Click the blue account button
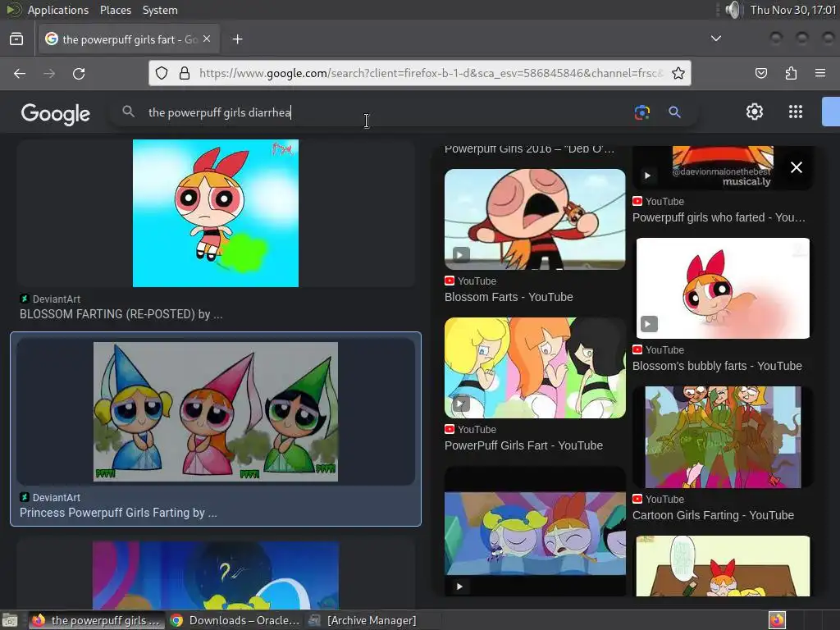Screen dimensions: 840x630 [831, 112]
